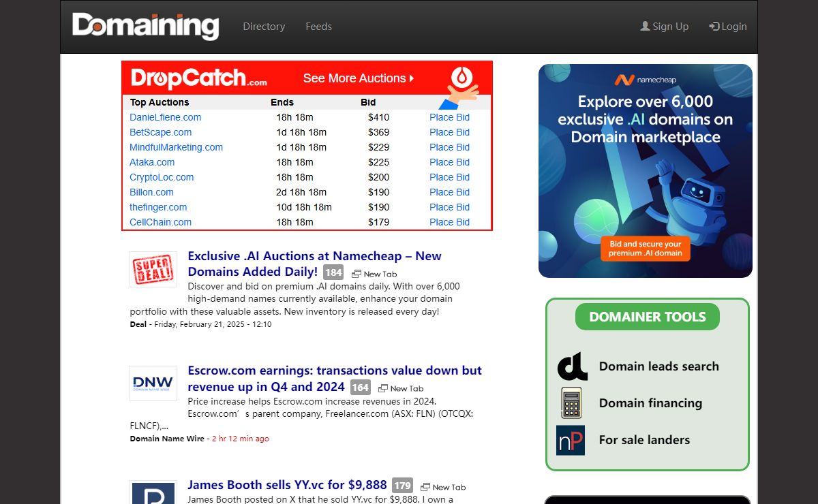
Task: Click the Deal category label
Action: point(138,324)
